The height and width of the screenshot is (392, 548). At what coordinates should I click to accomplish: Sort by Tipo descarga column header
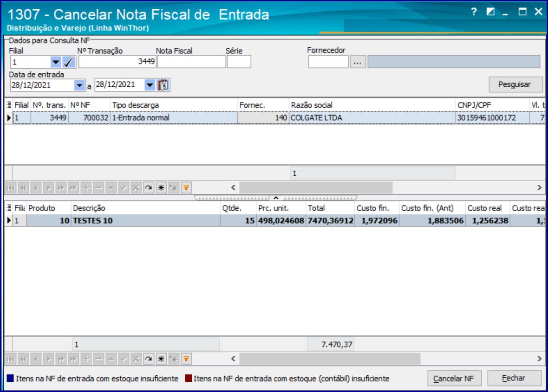click(174, 105)
